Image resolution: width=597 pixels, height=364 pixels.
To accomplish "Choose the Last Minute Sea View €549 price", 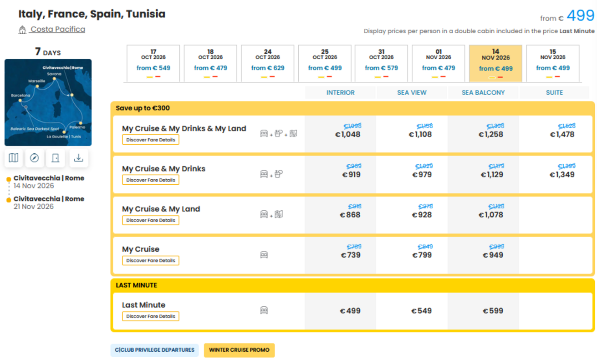I will 421,311.
